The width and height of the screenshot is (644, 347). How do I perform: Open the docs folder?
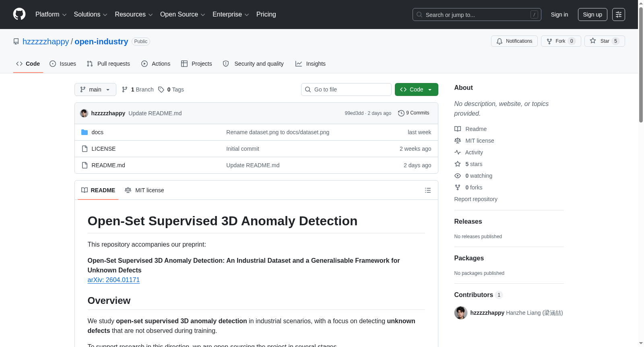pos(97,132)
